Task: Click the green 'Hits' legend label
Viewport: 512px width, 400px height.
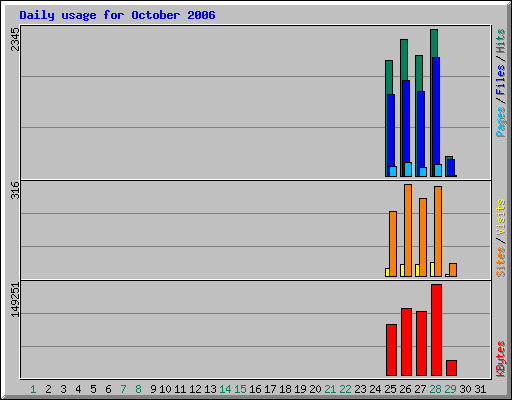Action: click(x=501, y=41)
